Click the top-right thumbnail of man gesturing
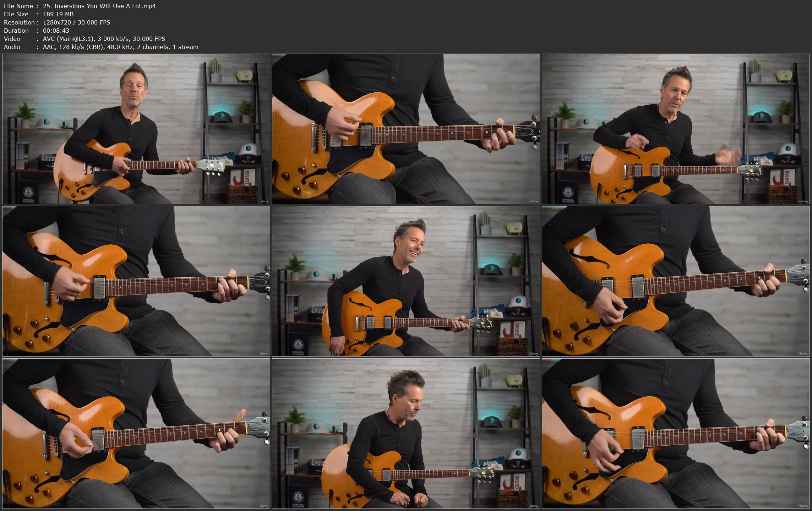This screenshot has height=511, width=812. point(676,129)
